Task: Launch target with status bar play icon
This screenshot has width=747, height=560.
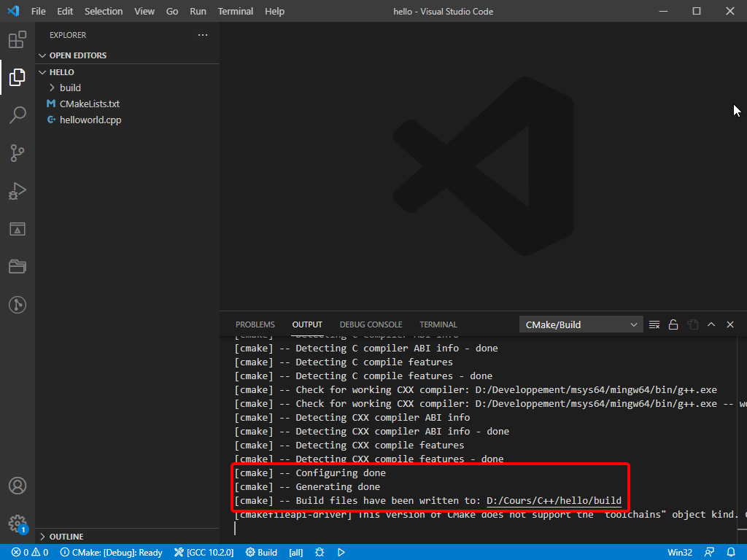Action: (341, 553)
